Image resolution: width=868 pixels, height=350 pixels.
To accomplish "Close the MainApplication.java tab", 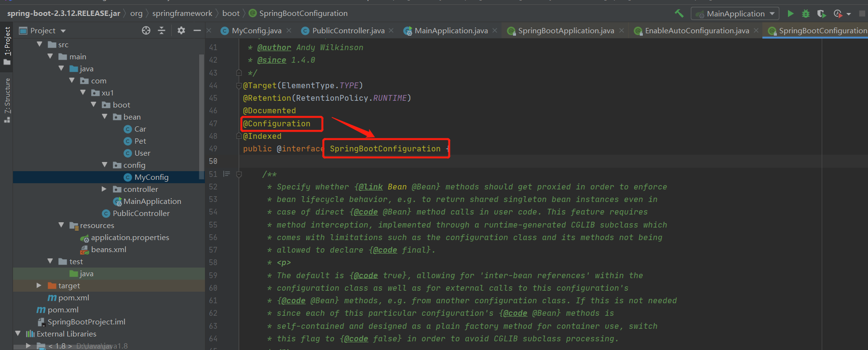I will [x=495, y=30].
